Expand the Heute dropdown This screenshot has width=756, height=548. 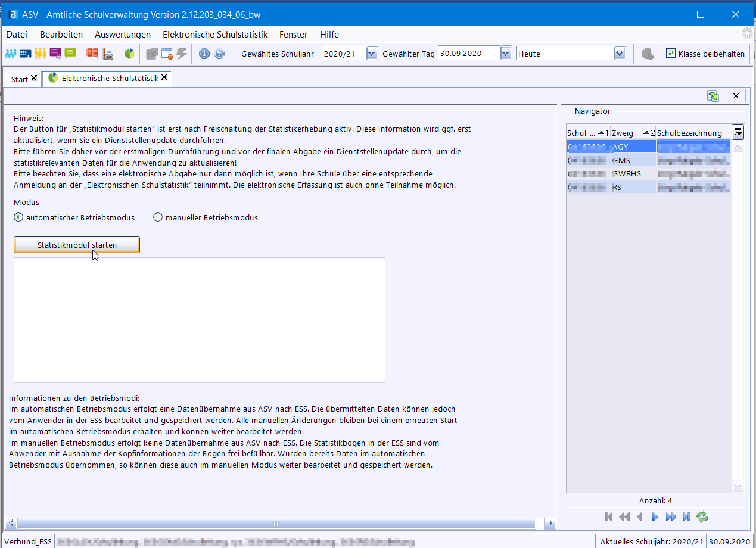[x=620, y=54]
